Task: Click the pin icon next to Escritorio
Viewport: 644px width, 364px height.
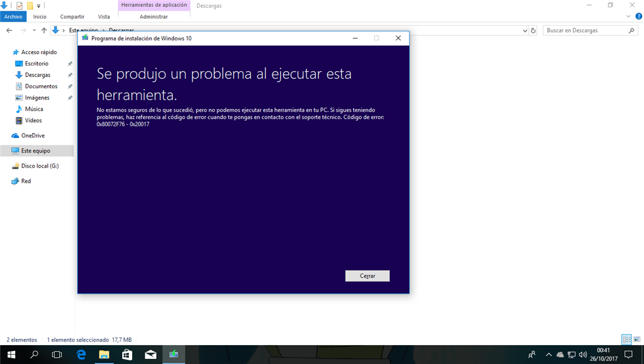Action: pyautogui.click(x=70, y=64)
